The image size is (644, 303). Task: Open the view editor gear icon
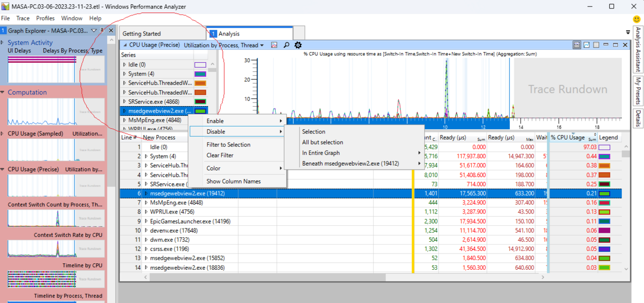(x=298, y=46)
